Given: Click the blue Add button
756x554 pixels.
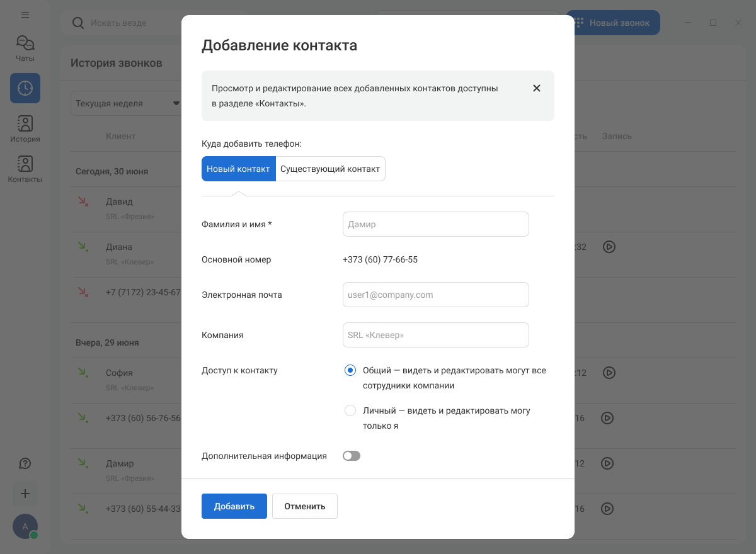Looking at the screenshot, I should coord(234,506).
